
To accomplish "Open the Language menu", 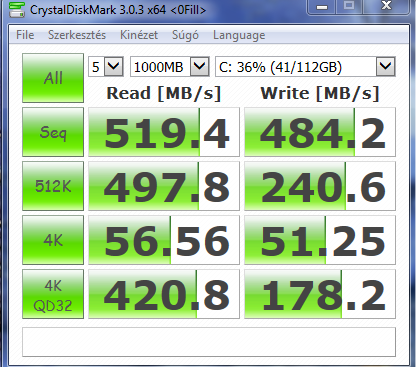I will [239, 35].
